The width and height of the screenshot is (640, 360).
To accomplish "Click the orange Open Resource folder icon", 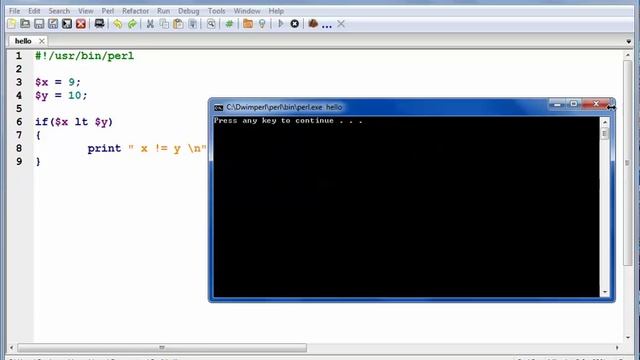I will tap(248, 24).
